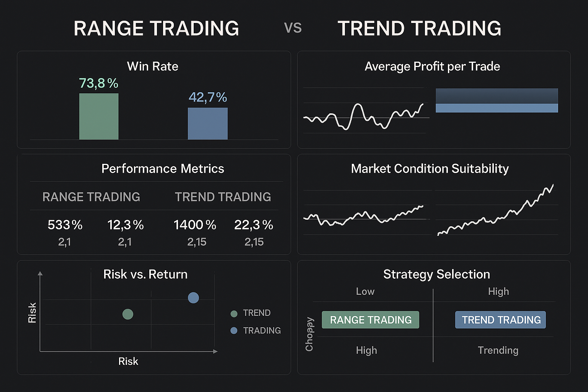Click the Average Profit line chart

click(364, 116)
